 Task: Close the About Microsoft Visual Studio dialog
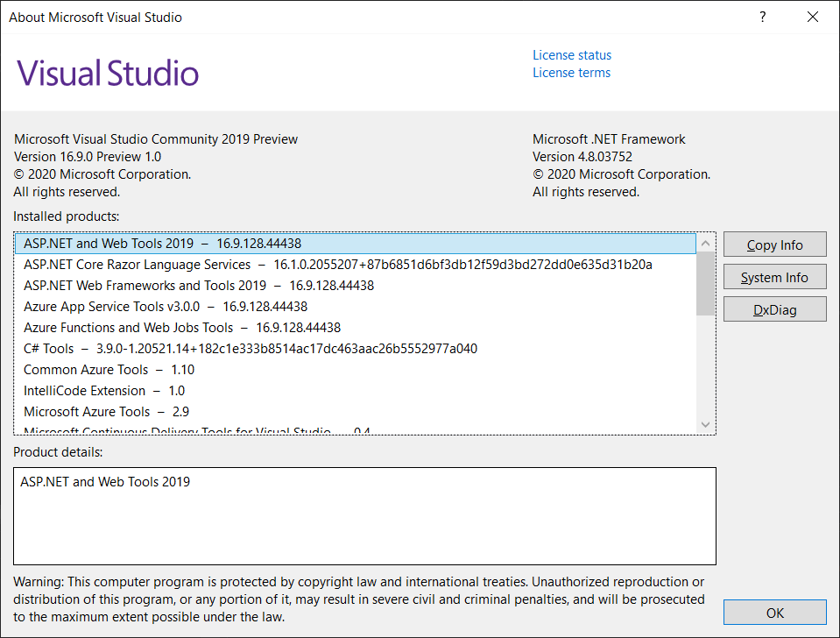click(x=813, y=17)
